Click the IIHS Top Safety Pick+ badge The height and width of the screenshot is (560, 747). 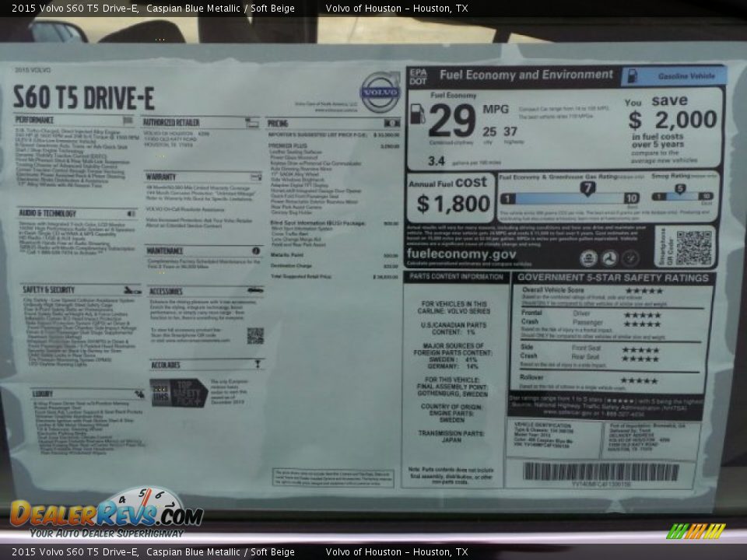pyautogui.click(x=180, y=393)
